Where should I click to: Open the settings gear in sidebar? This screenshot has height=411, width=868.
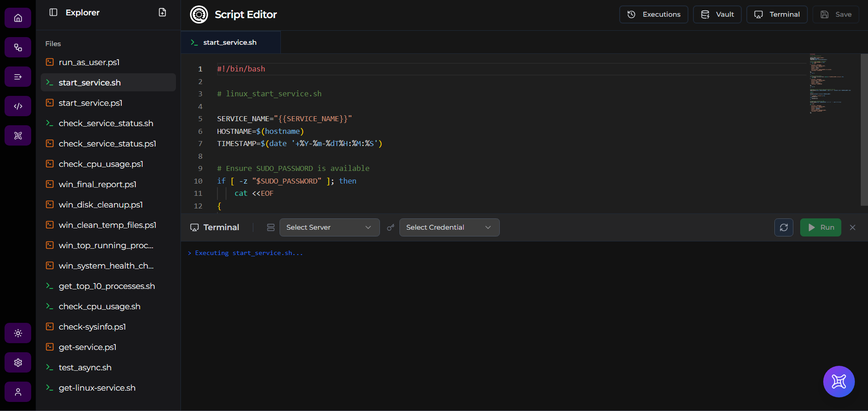(x=18, y=363)
